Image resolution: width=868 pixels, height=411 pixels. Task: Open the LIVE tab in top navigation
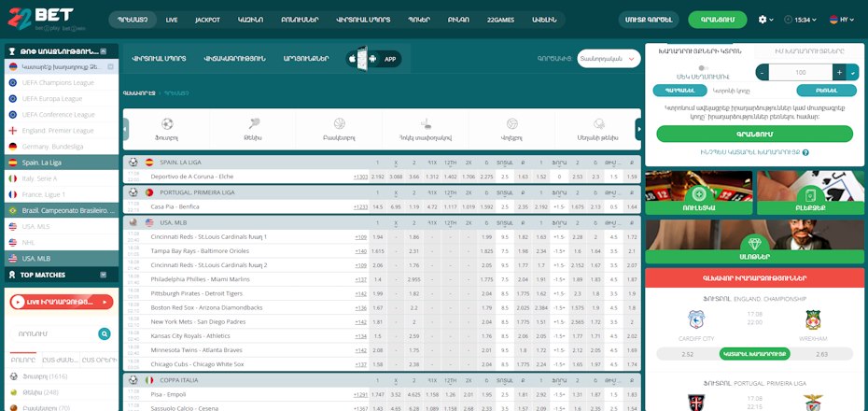click(172, 20)
